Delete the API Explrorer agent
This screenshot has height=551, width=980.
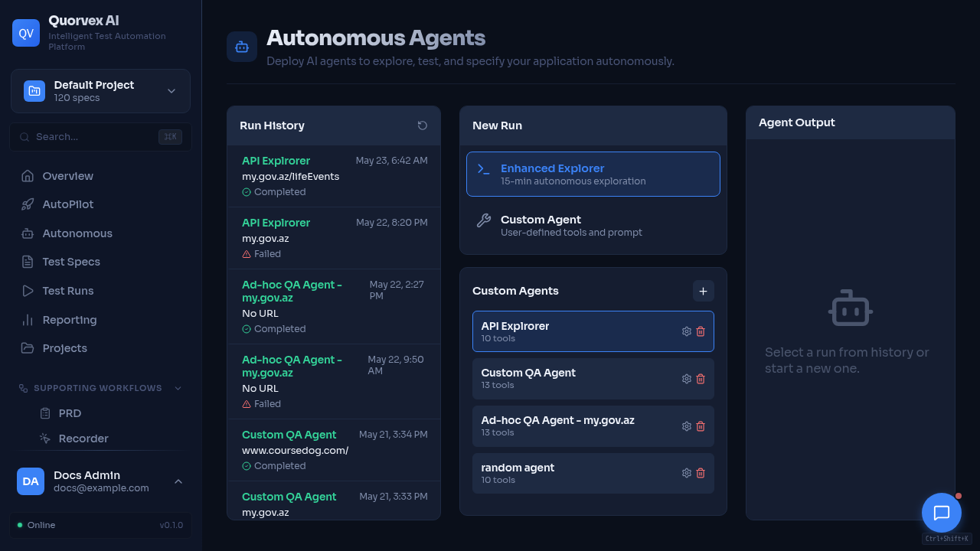click(x=701, y=331)
